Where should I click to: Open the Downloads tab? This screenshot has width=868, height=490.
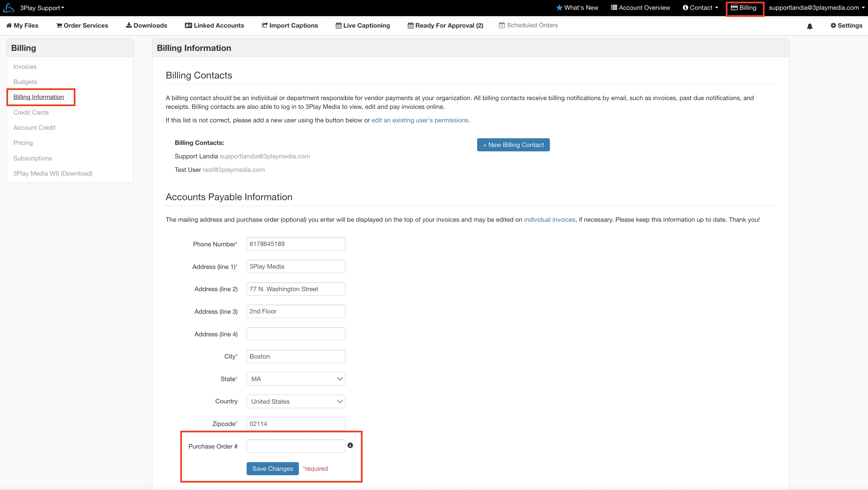pyautogui.click(x=147, y=26)
